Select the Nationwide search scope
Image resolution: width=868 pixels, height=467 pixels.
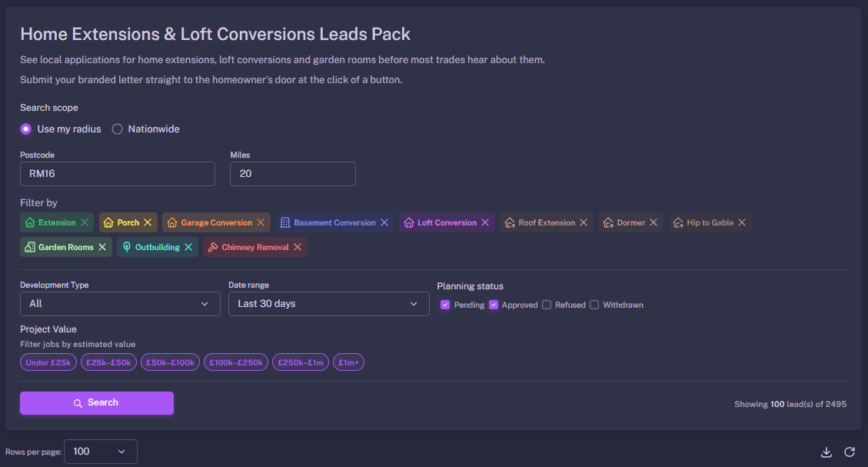pyautogui.click(x=117, y=128)
